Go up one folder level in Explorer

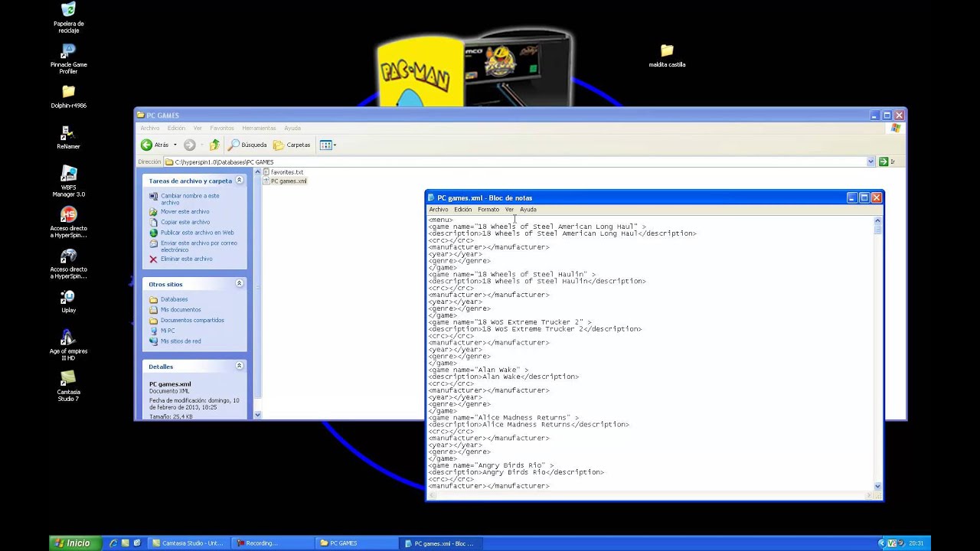pos(214,145)
